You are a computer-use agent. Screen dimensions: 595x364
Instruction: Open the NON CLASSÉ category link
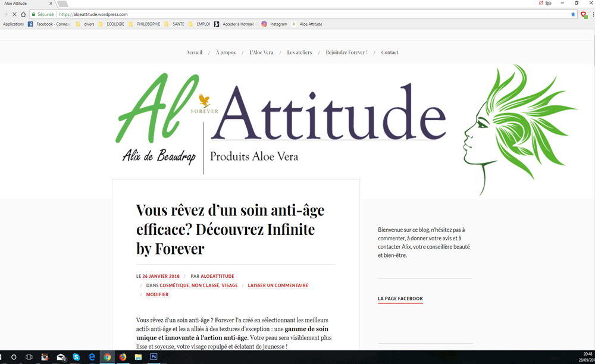pos(205,285)
